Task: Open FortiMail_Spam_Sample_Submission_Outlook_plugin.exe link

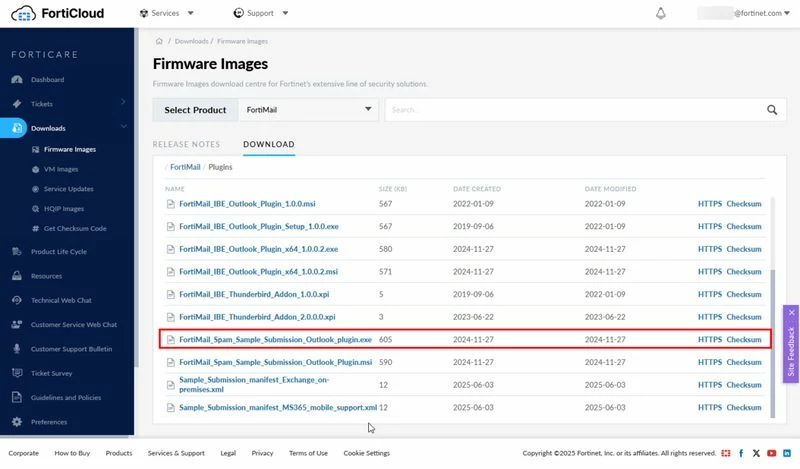Action: [276, 340]
